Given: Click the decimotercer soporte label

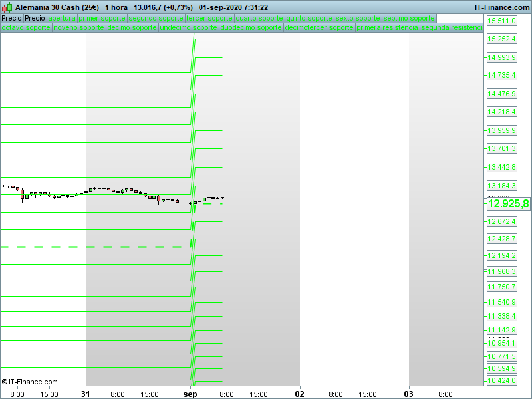Looking at the screenshot, I should [x=319, y=27].
